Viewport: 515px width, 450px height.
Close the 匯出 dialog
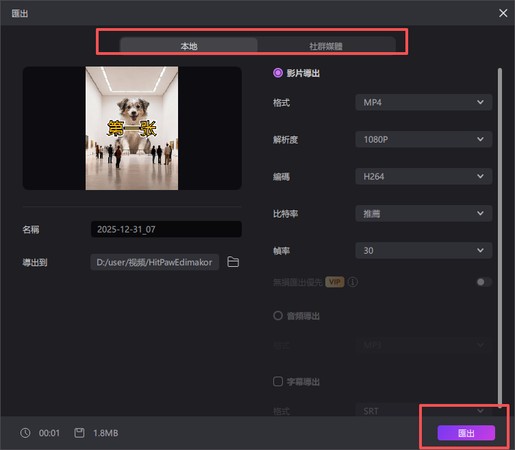tap(503, 13)
